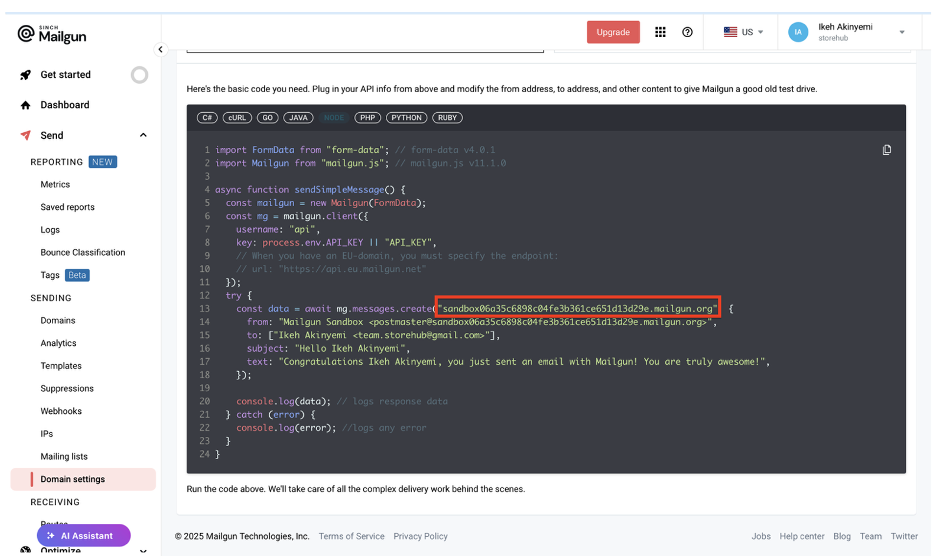
Task: Click the Get started rocket icon
Action: tap(25, 75)
